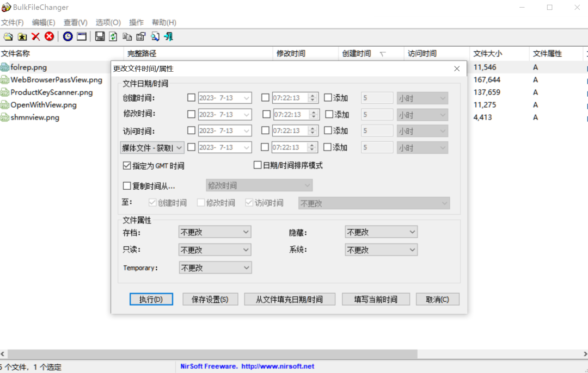Screen dimensions: 588x373
Task: Click the 填写当前时间 button
Action: 376,300
